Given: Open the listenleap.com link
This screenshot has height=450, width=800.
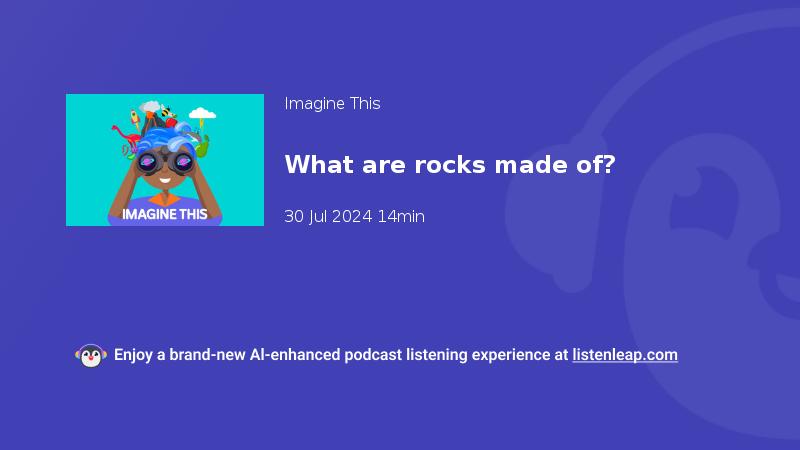Looking at the screenshot, I should click(625, 355).
